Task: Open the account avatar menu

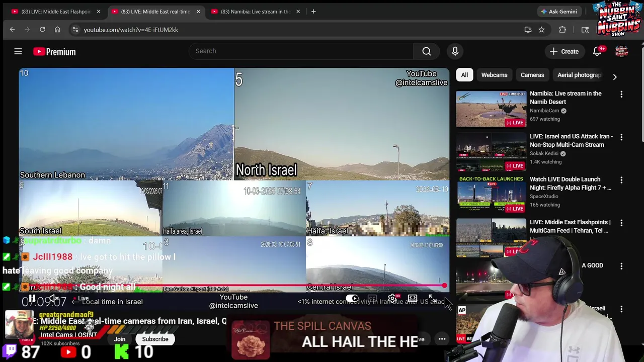Action: point(622,51)
